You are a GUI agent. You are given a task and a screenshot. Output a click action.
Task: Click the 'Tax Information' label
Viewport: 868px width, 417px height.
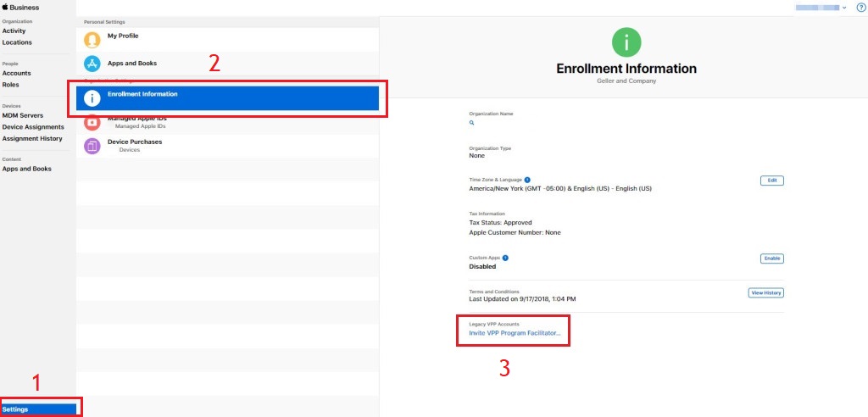click(487, 214)
